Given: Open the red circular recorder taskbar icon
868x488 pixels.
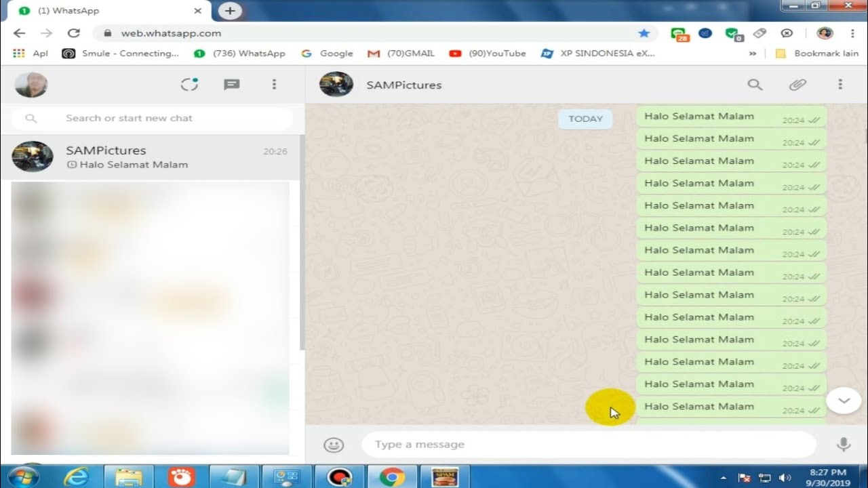Looking at the screenshot, I should (x=339, y=477).
